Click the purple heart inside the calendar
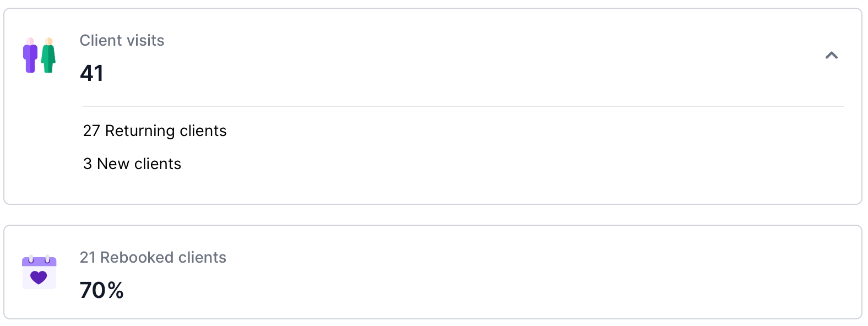Image resolution: width=868 pixels, height=326 pixels. click(x=39, y=277)
